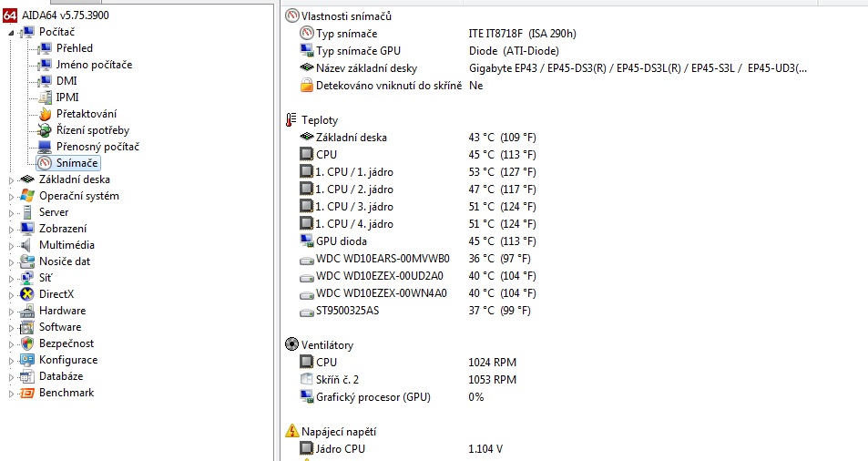Collapse the Počítač tree node
Image resolution: width=868 pixels, height=461 pixels.
[12, 33]
